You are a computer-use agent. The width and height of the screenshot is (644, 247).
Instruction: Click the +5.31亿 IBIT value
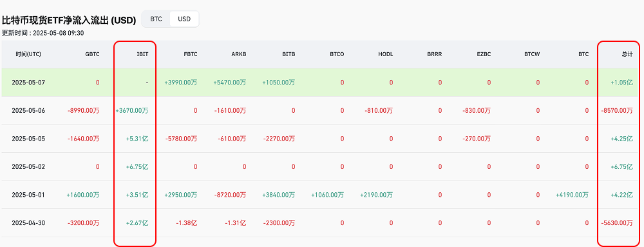coord(137,139)
